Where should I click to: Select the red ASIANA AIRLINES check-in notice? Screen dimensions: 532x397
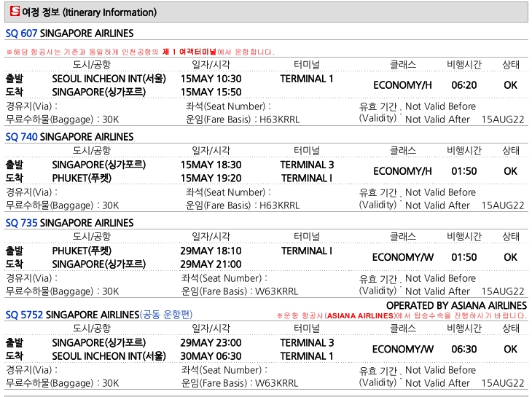click(x=402, y=315)
